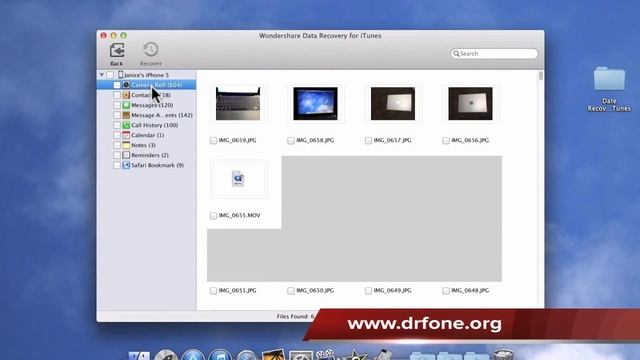Click the iPhone device icon
This screenshot has height=360, width=640.
(x=120, y=75)
